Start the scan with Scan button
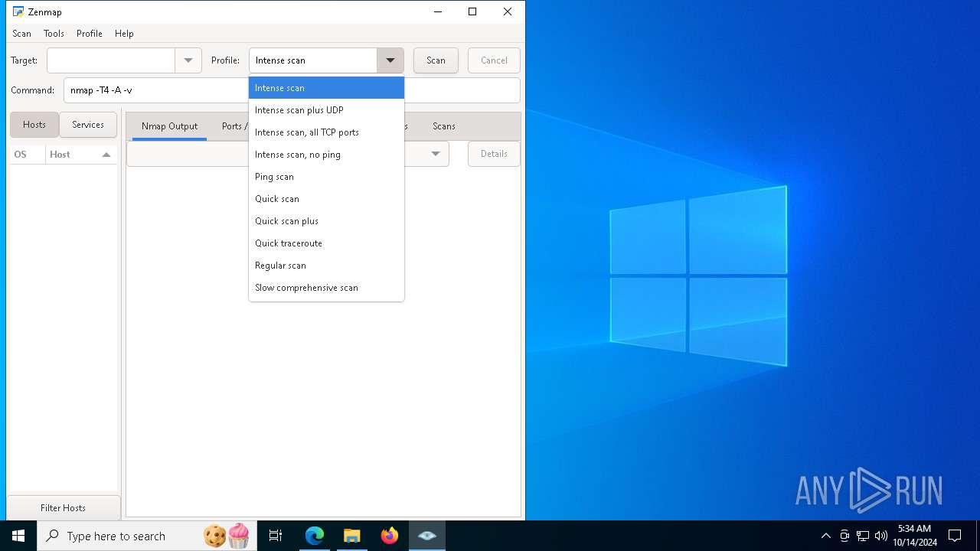This screenshot has width=980, height=551. click(x=436, y=60)
